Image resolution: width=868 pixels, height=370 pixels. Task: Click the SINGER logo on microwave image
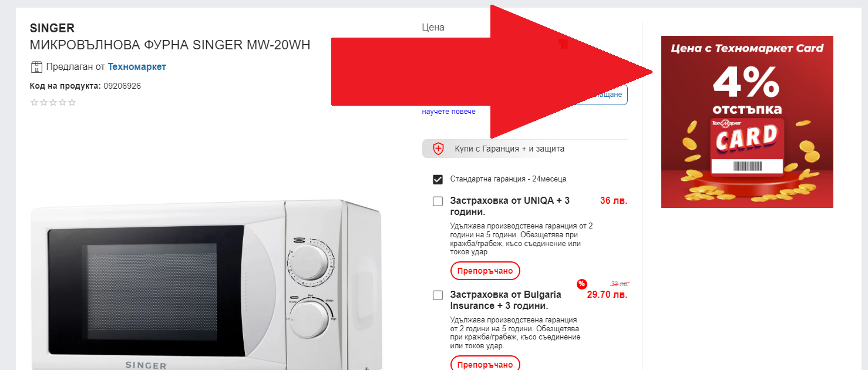coord(146,365)
